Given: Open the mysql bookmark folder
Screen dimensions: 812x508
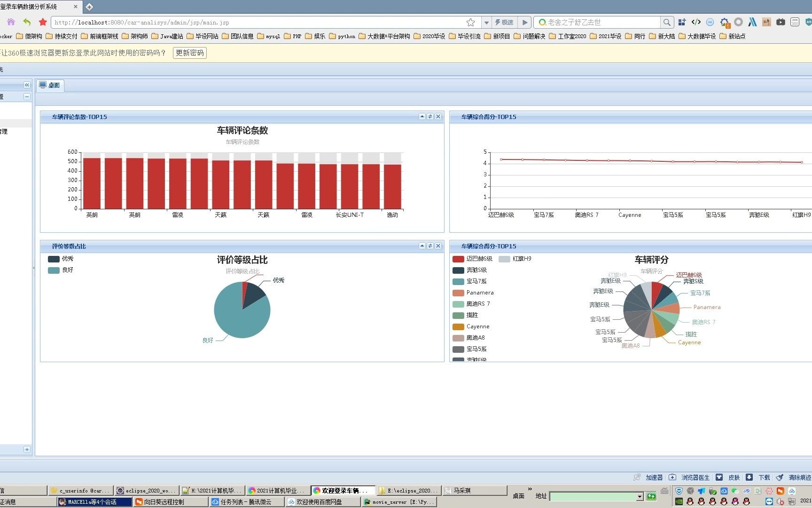Looking at the screenshot, I should pos(268,36).
